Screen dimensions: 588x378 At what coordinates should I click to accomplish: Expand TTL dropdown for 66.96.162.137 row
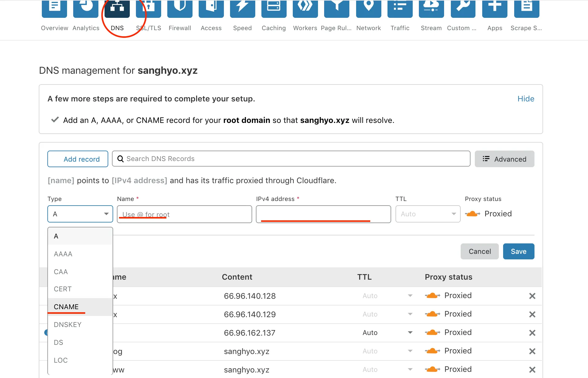point(410,333)
